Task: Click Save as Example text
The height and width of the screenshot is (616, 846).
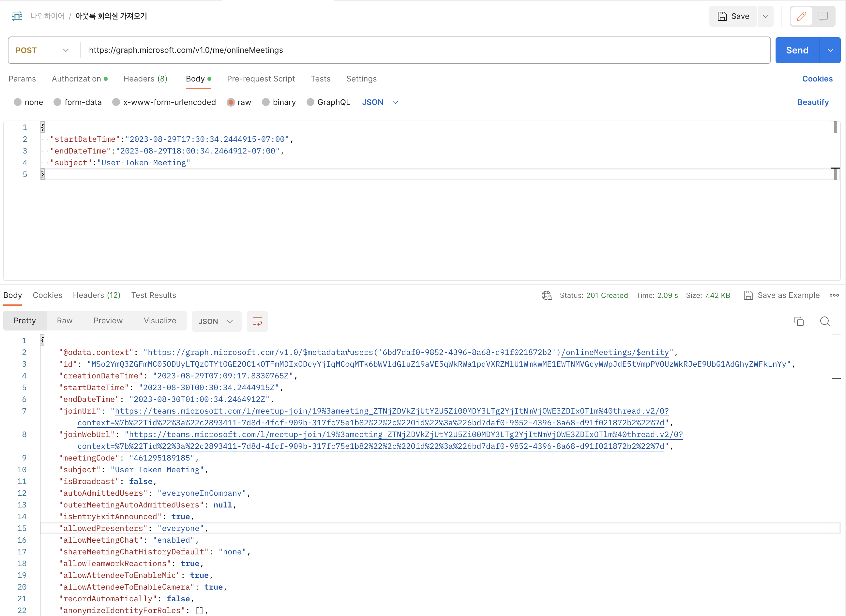Action: 789,295
